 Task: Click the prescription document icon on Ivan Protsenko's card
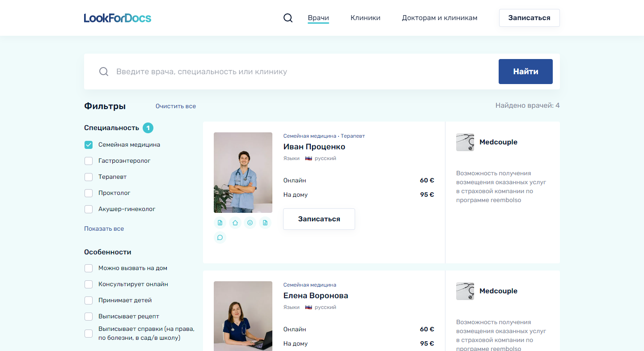[x=220, y=222]
